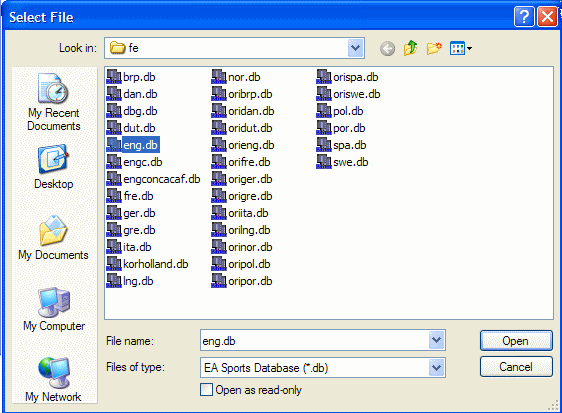Open the Desktop shortcut in the sidebar
Screen dimensions: 562x413
pyautogui.click(x=54, y=167)
